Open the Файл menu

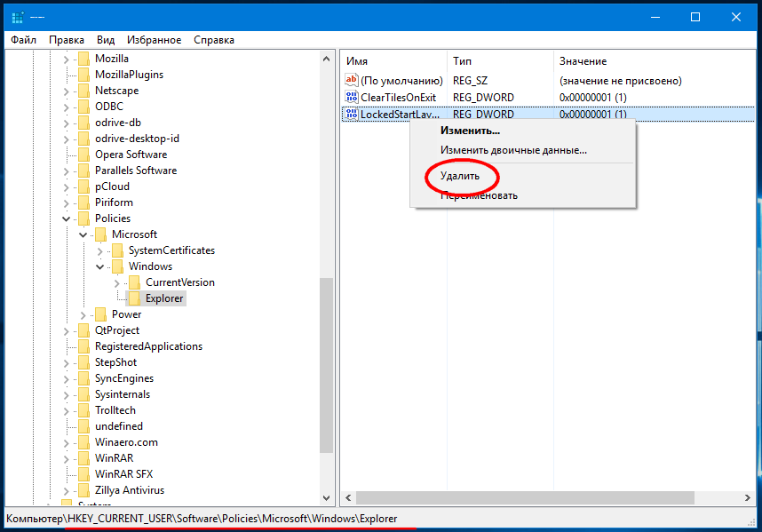[24, 40]
